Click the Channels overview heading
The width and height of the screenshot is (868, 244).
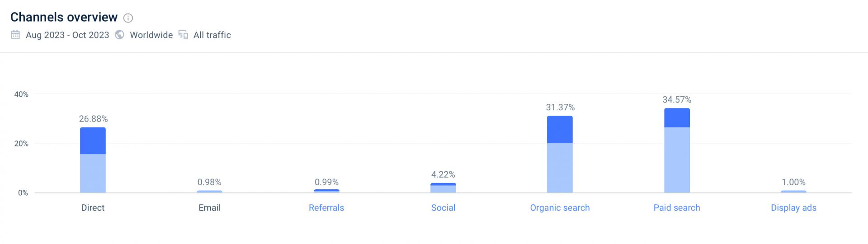64,17
